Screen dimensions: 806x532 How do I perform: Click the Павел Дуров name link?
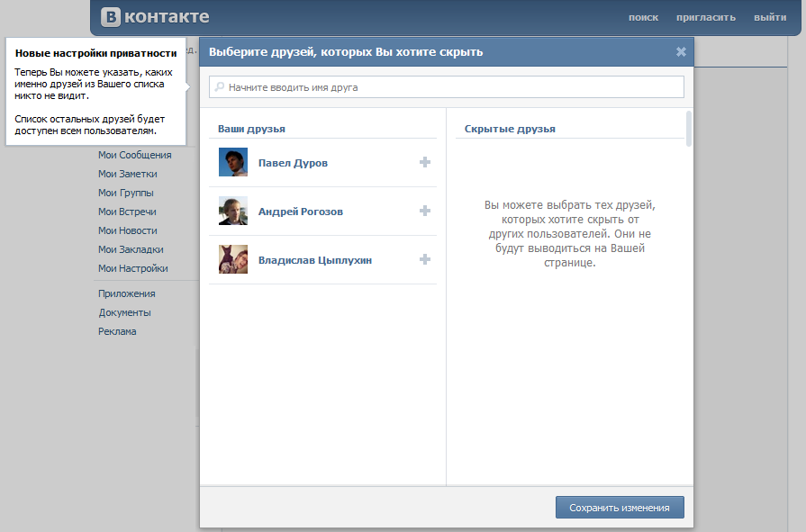[x=293, y=163]
